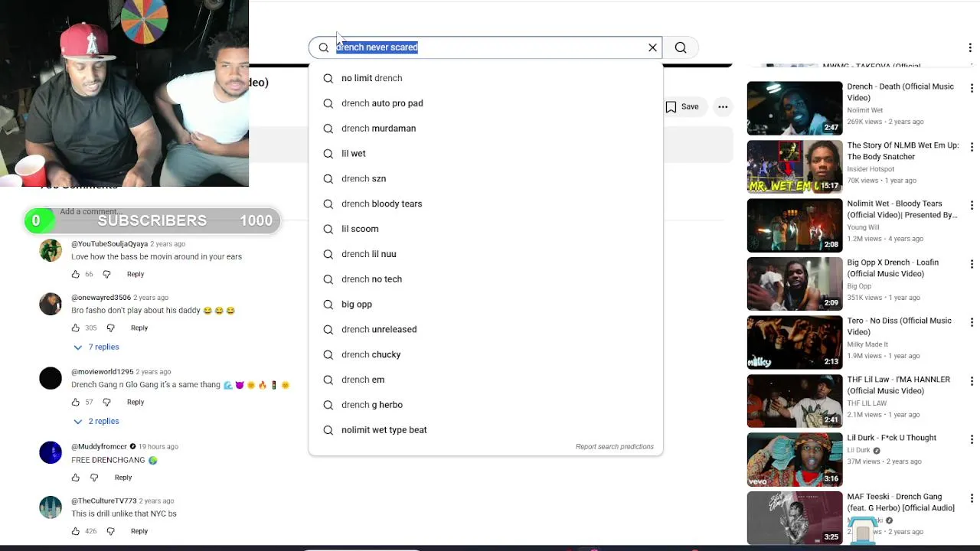Clear the search box with the X icon
Viewport: 980px width, 551px height.
pyautogui.click(x=652, y=47)
